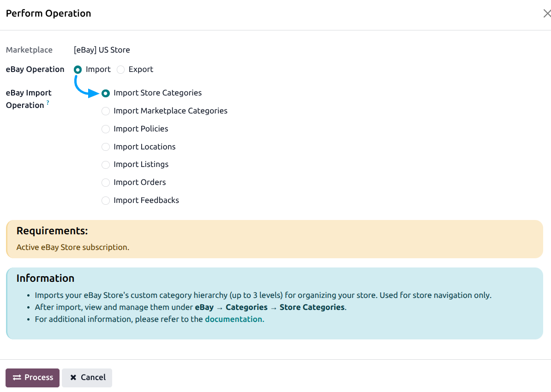Image resolution: width=551 pixels, height=392 pixels.
Task: Close the dialog with the X icon
Action: point(546,13)
